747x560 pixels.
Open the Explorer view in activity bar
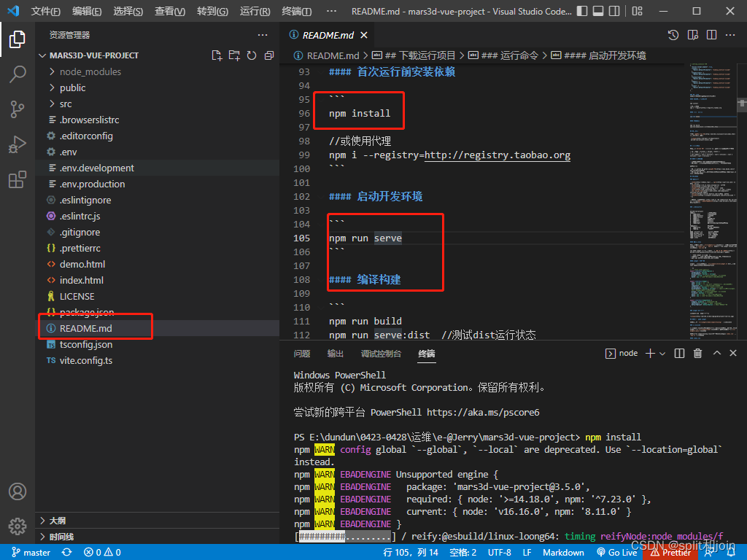(18, 39)
